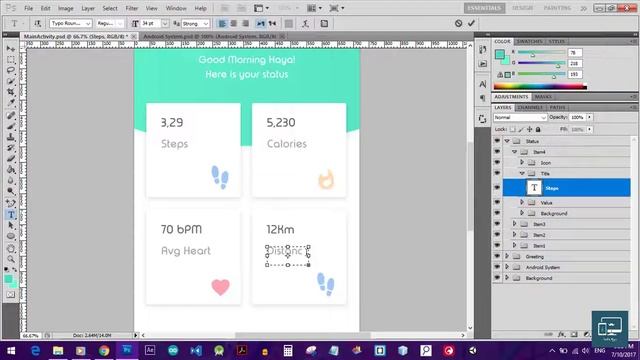Screen dimensions: 640x360
Task: Select the Ellipse shape tool
Action: [11, 236]
